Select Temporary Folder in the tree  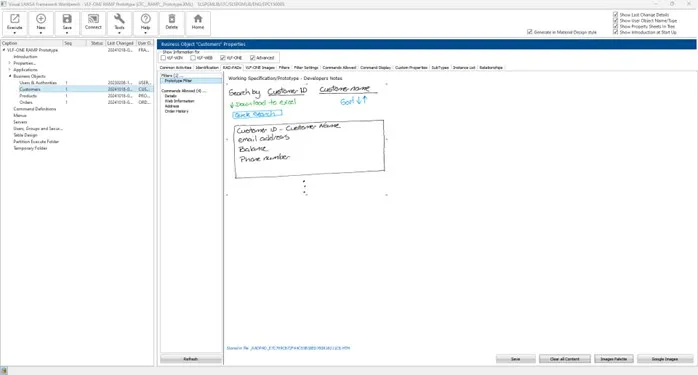click(30, 148)
